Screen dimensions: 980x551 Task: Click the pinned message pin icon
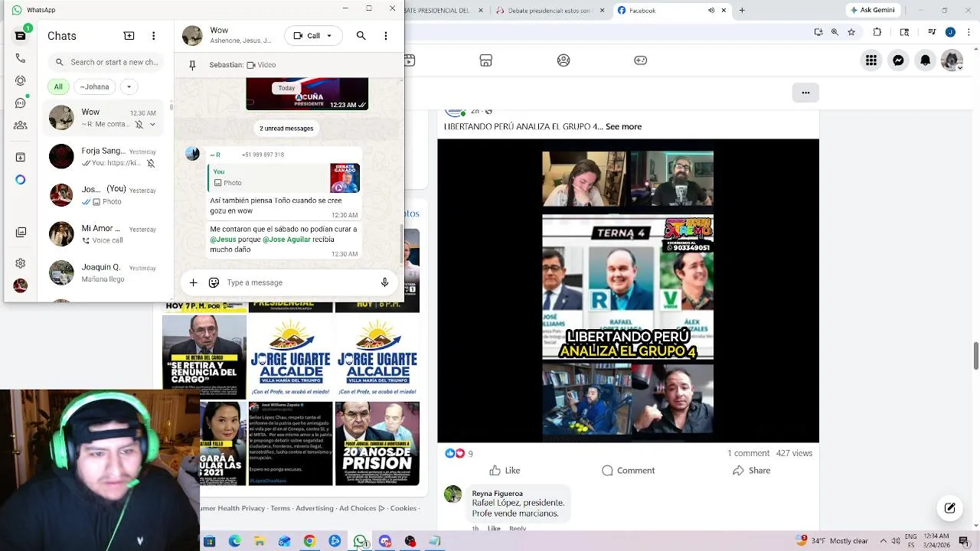192,65
